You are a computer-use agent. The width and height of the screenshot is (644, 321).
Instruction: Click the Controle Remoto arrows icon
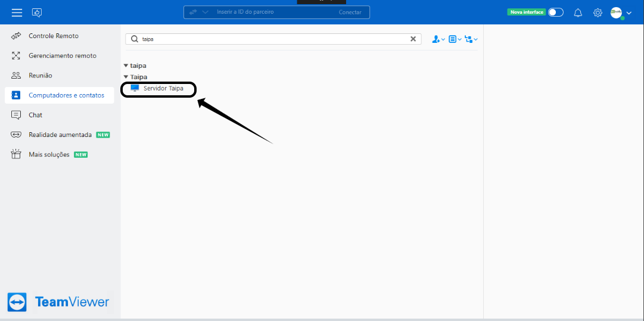pyautogui.click(x=16, y=36)
